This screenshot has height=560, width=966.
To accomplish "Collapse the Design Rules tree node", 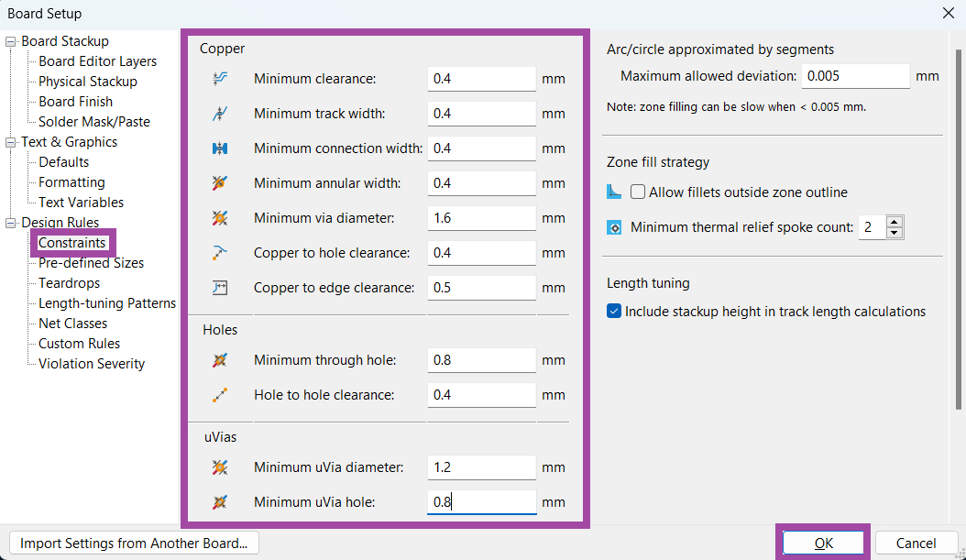I will click(x=11, y=223).
